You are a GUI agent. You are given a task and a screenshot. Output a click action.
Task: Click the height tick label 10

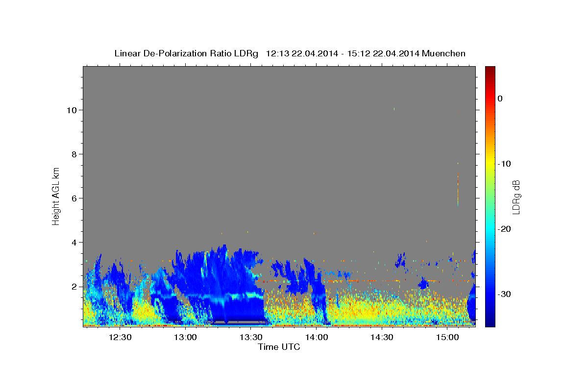coord(72,110)
